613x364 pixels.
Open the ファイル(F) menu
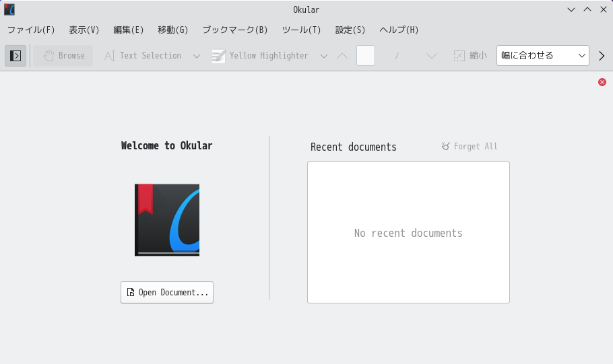point(31,30)
